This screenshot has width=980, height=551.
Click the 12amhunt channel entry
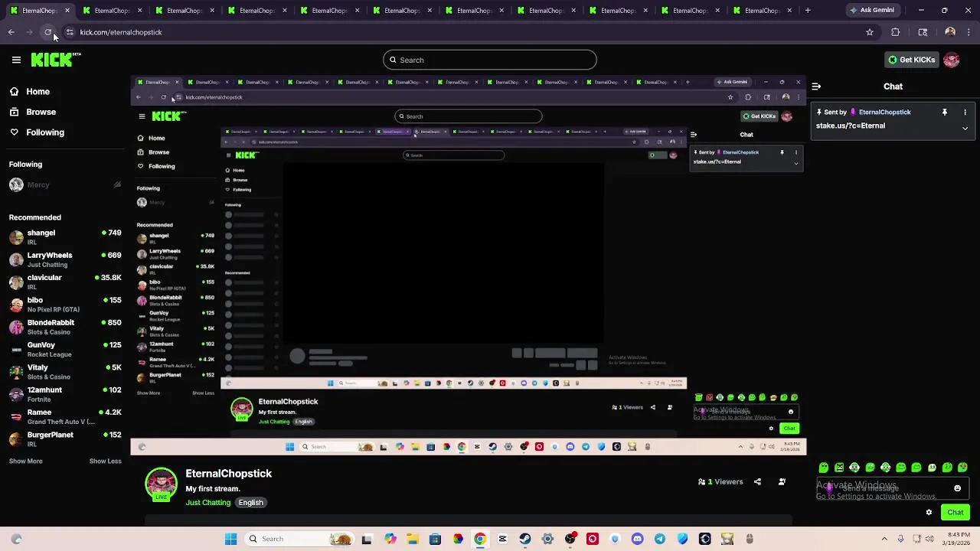pyautogui.click(x=65, y=394)
